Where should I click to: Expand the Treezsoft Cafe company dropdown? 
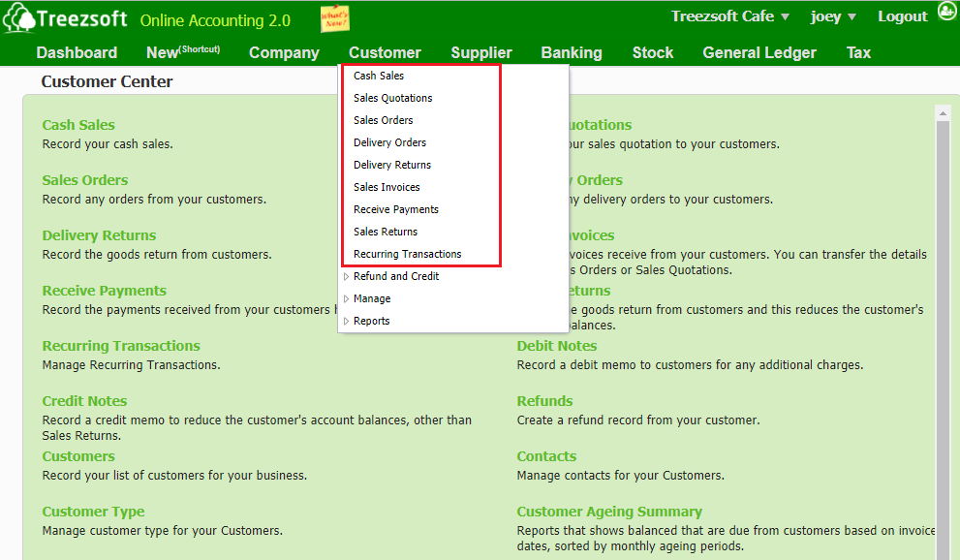tap(730, 16)
